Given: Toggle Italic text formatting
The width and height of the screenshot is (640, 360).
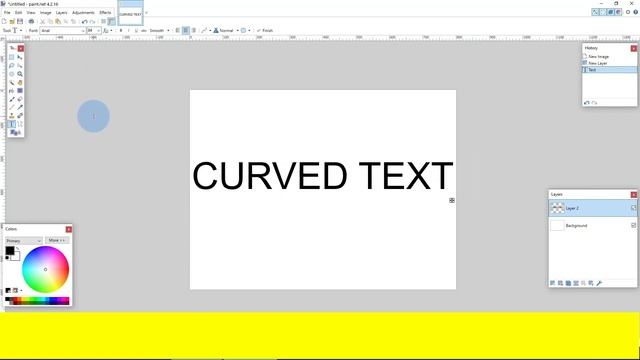Looking at the screenshot, I should (x=129, y=31).
